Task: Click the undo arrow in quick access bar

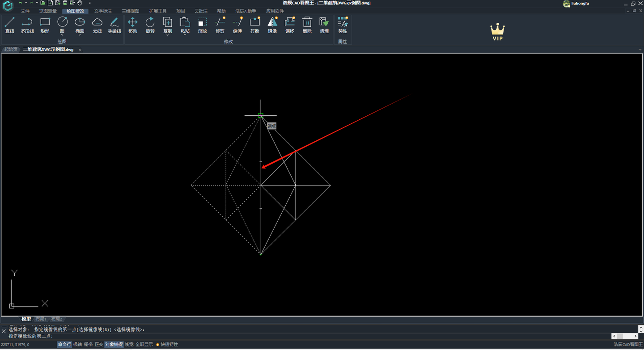Action: (x=20, y=3)
